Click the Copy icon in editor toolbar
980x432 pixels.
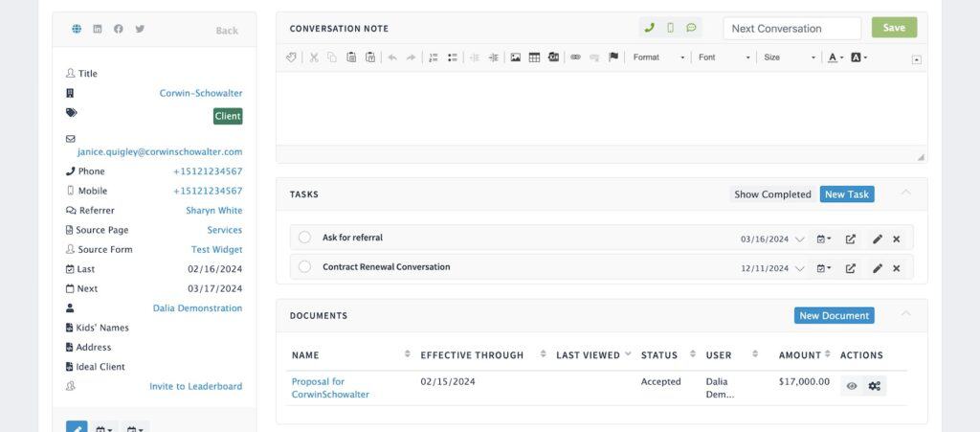(332, 57)
